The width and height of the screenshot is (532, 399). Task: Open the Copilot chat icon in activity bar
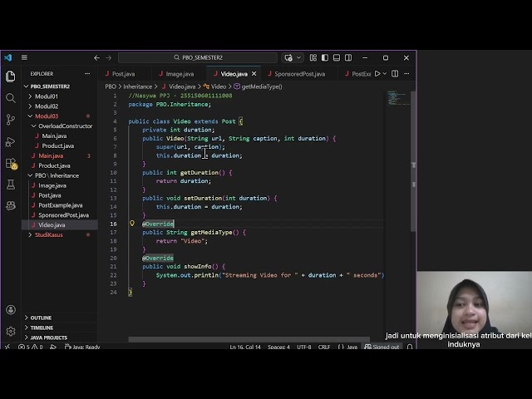11,205
